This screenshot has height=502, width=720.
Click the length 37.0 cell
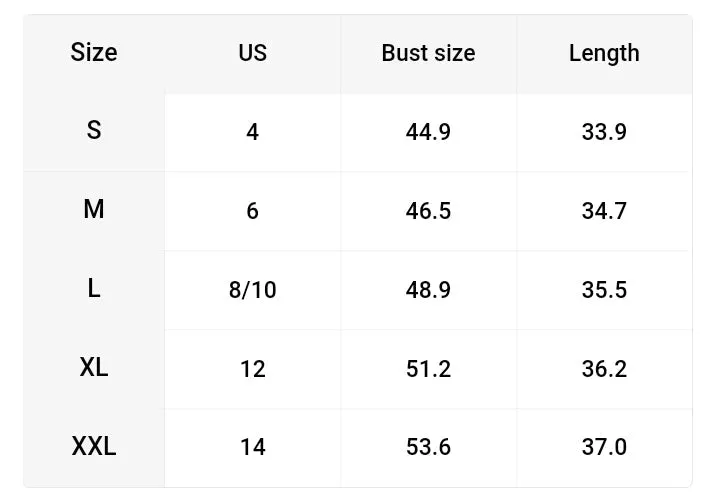604,447
